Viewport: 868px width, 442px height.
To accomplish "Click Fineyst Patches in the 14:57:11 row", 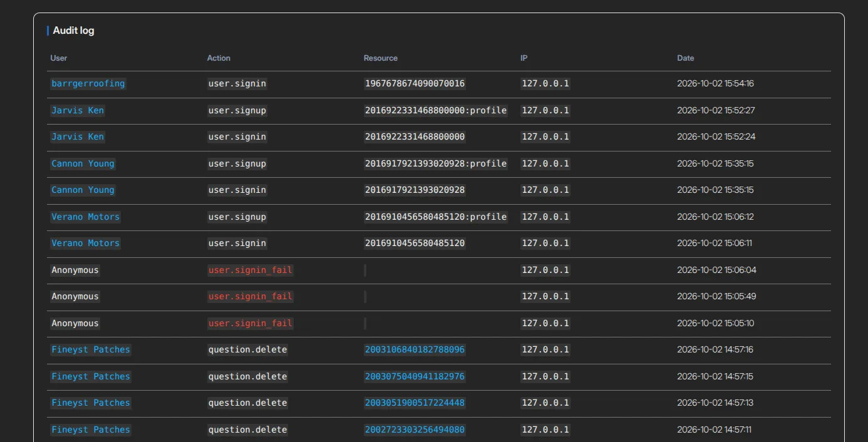I will (x=91, y=429).
